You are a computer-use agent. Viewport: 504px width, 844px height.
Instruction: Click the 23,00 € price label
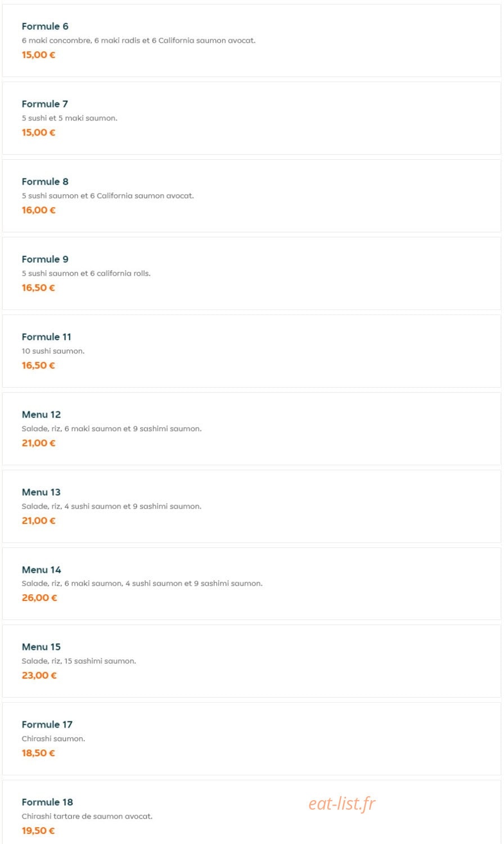point(39,676)
